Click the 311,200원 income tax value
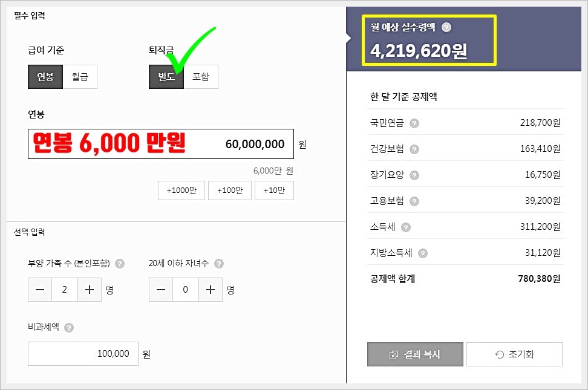Viewport: 588px width, 390px height. click(540, 227)
